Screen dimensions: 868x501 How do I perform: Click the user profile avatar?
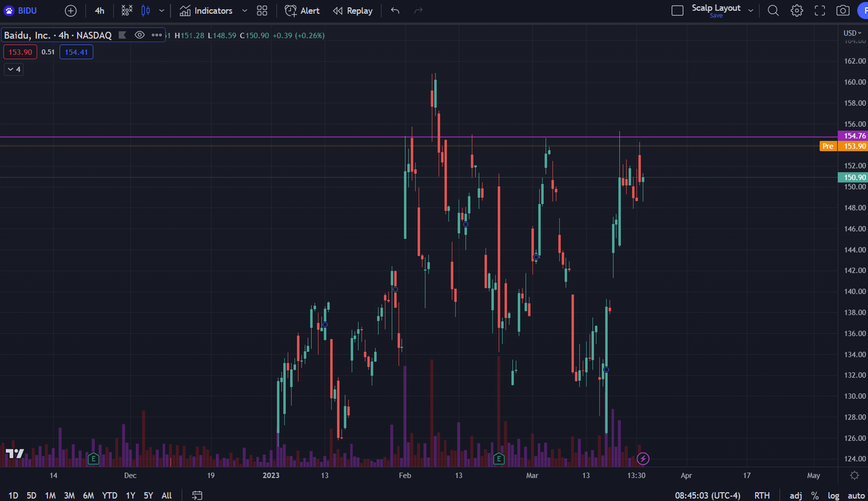(x=862, y=10)
